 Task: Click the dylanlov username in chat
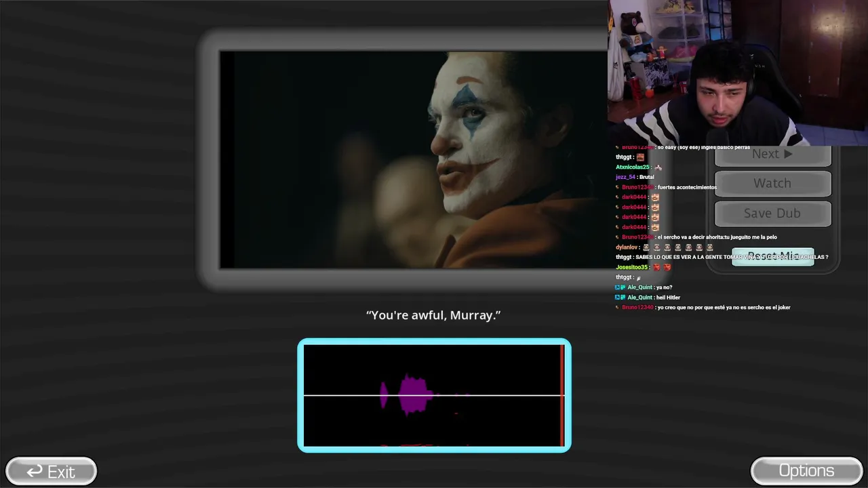(627, 247)
